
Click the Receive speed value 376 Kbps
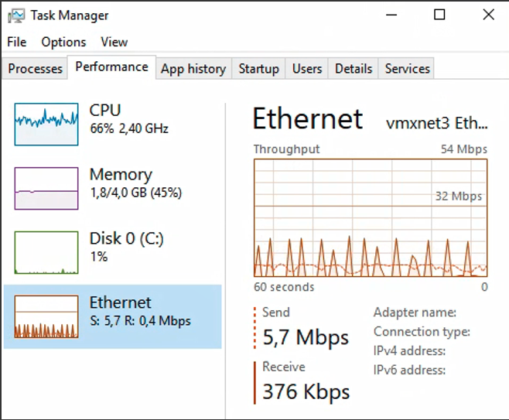(x=306, y=391)
